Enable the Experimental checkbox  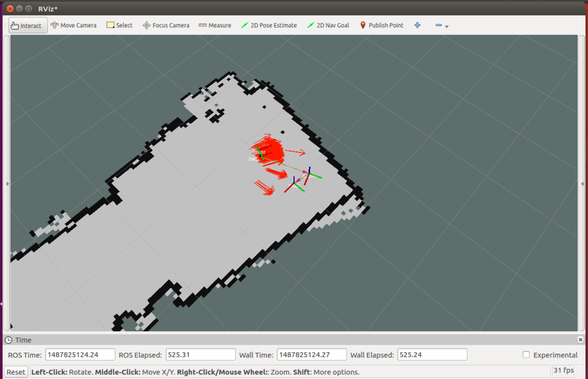pos(526,355)
